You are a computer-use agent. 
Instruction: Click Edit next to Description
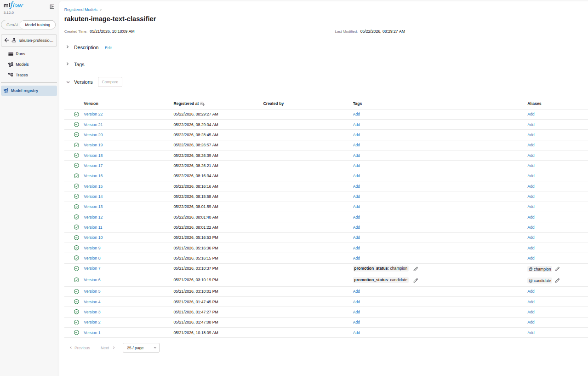pos(108,48)
